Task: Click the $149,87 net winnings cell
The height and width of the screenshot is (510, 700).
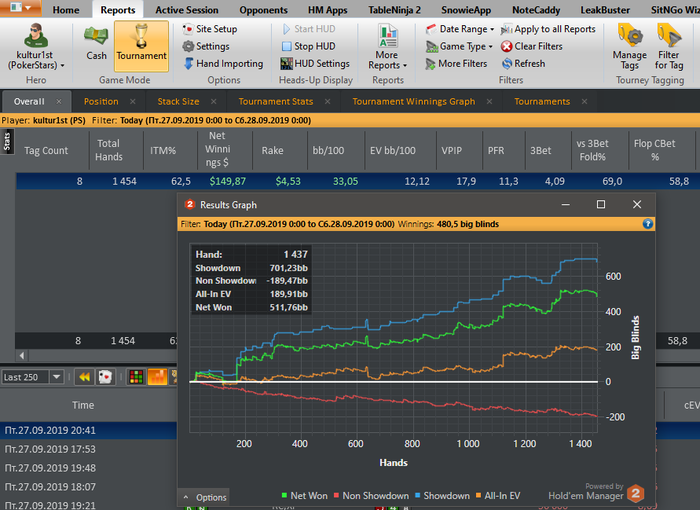Action: coord(228,181)
